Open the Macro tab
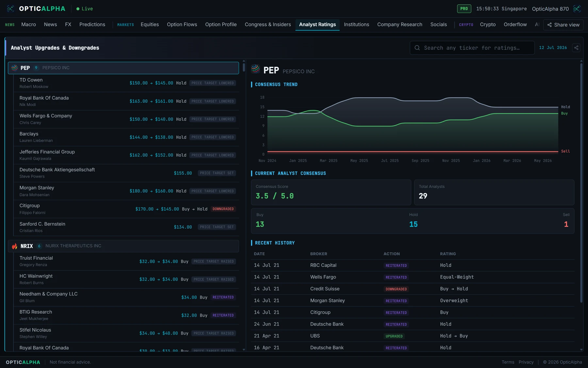This screenshot has height=368, width=588. point(28,25)
